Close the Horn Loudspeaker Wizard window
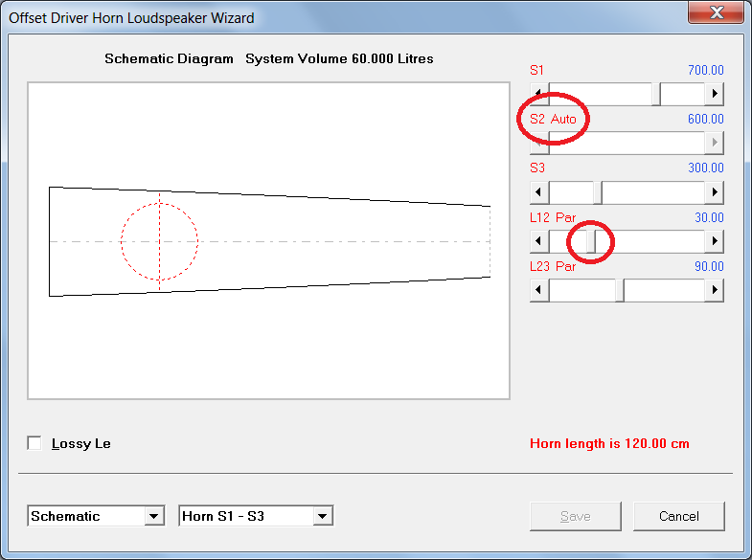The width and height of the screenshot is (752, 560). tap(716, 12)
